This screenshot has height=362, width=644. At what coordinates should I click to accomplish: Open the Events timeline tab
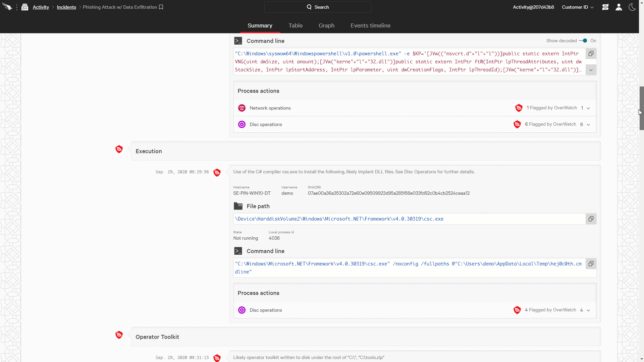click(370, 25)
